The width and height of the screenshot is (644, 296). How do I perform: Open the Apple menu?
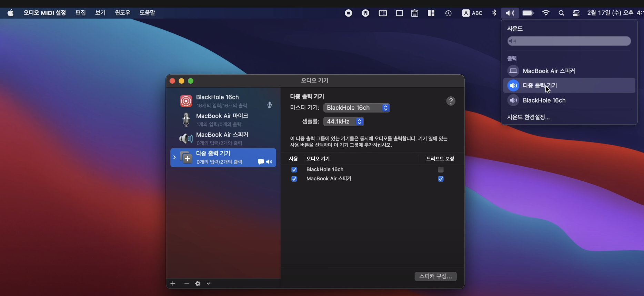[x=11, y=13]
